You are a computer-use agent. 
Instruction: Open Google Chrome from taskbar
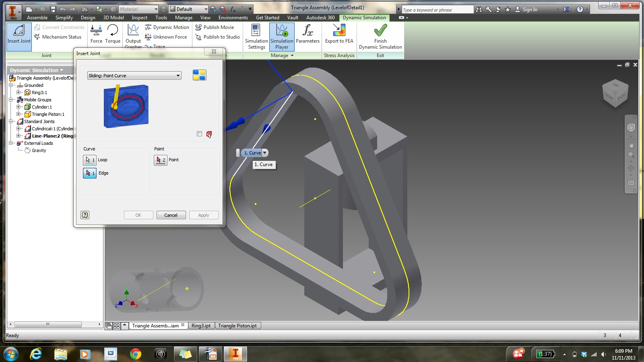136,354
